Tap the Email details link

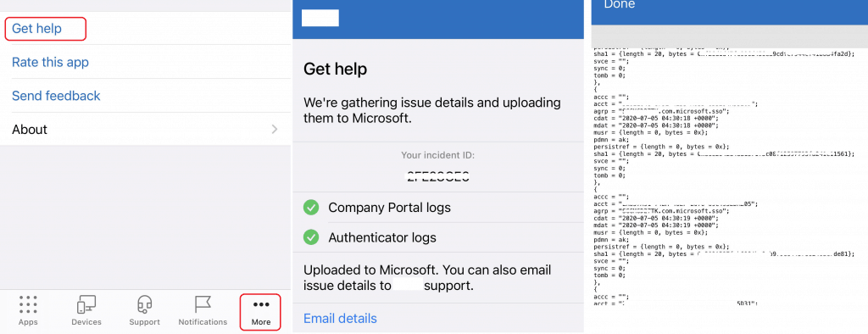[x=340, y=319]
